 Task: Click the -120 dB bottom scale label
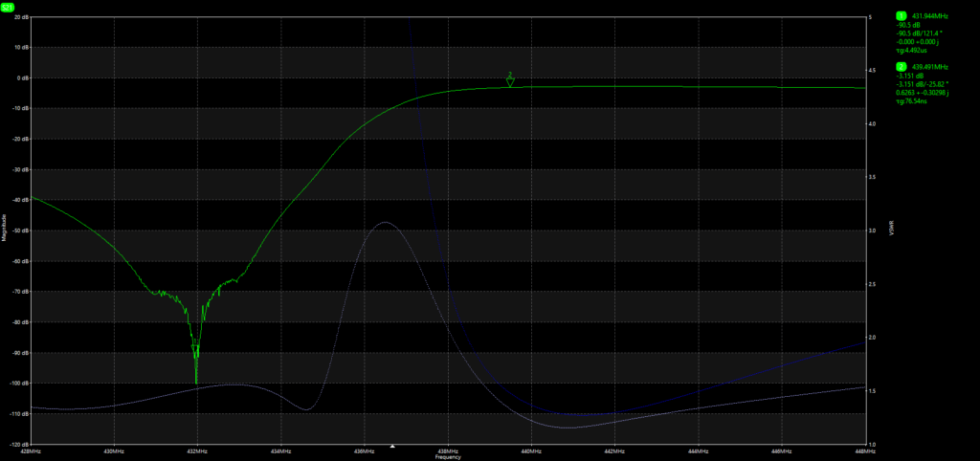tap(16, 444)
